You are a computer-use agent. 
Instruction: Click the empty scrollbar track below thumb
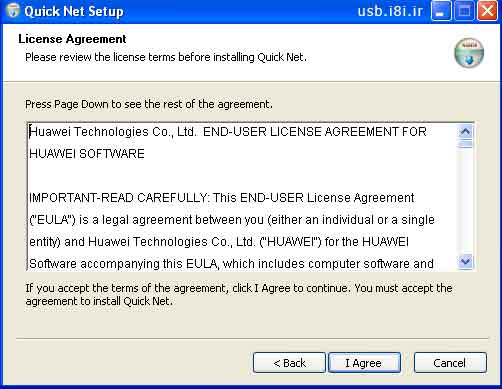point(465,201)
